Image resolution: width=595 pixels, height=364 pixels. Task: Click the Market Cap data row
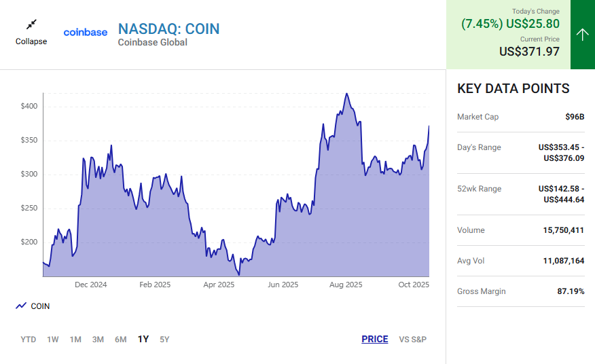[520, 117]
